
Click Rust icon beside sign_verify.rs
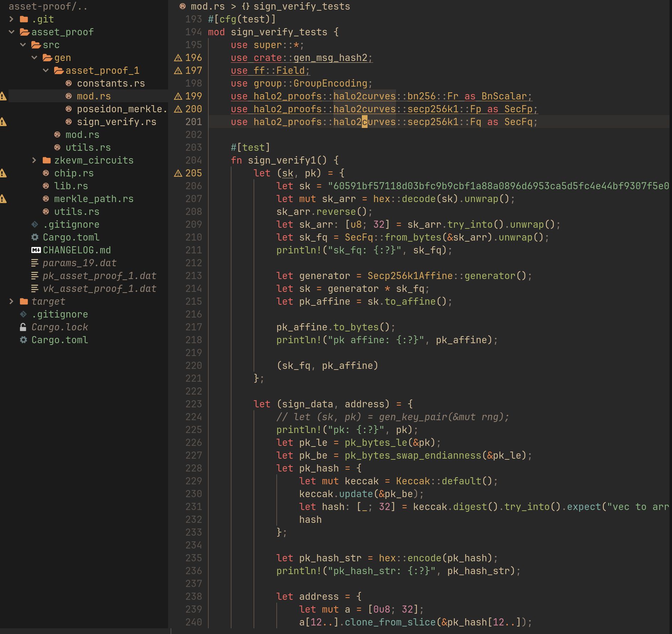point(69,122)
